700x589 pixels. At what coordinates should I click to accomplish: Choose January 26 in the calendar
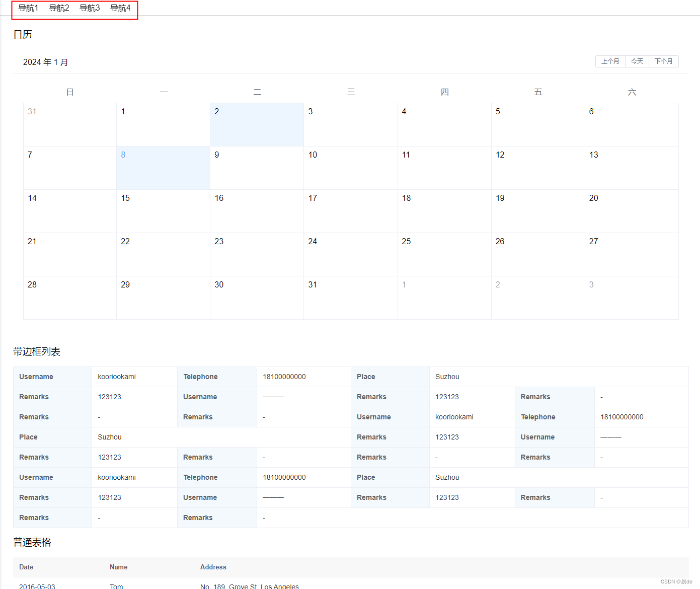tap(538, 255)
